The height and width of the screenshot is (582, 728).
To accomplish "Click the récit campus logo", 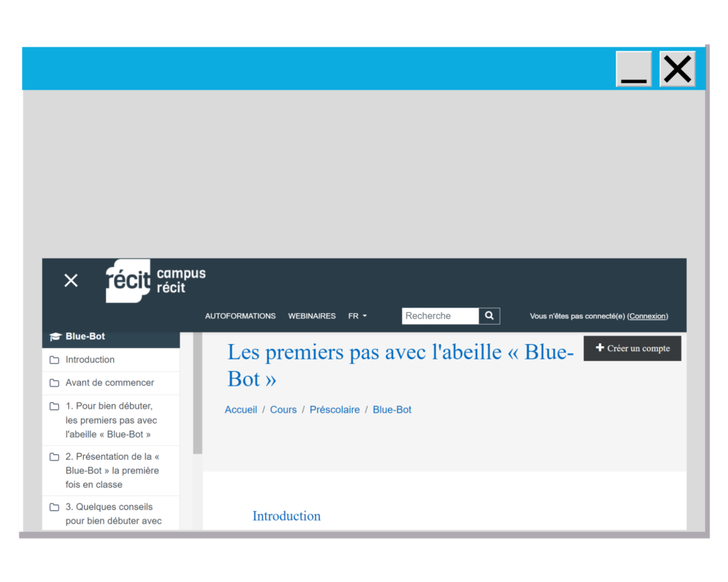I will coord(156,281).
